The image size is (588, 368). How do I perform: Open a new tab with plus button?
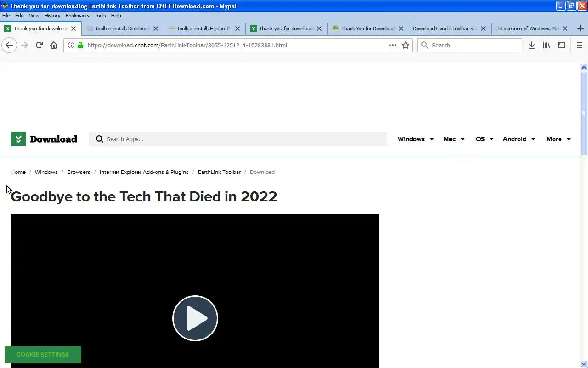580,28
